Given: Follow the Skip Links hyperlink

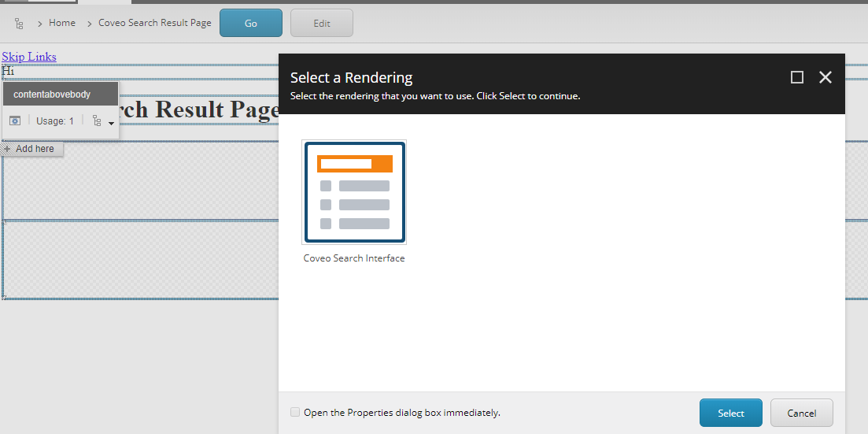Looking at the screenshot, I should tap(29, 57).
